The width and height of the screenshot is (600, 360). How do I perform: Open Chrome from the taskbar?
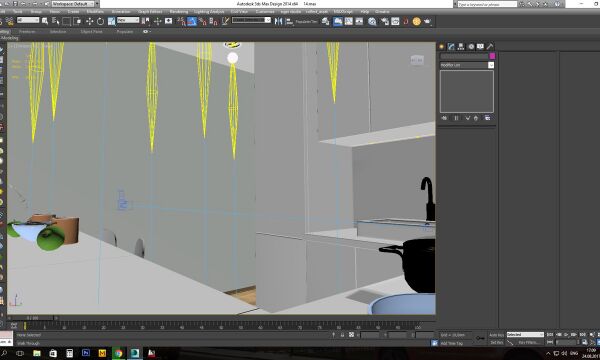[x=118, y=353]
